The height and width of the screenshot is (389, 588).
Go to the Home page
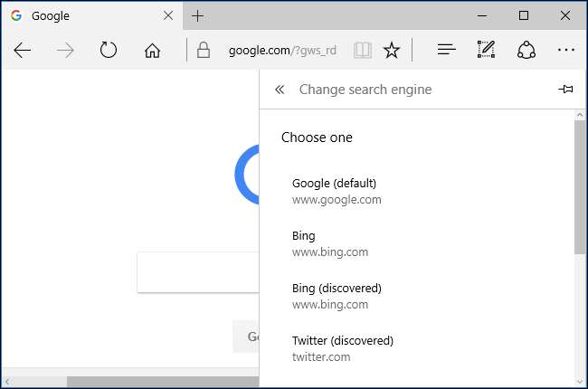click(x=152, y=51)
